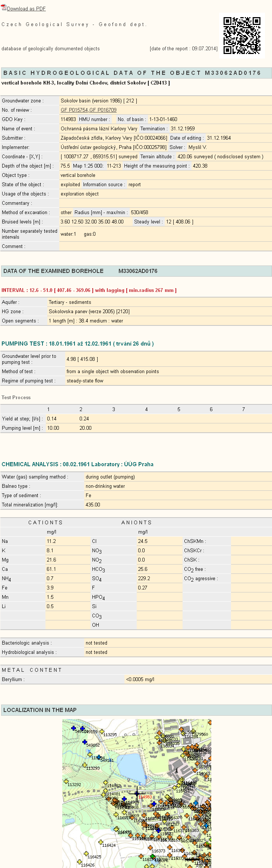Image resolution: width=272 pixels, height=868 pixels.
Task: Select yellow map marker 116426
Action: 79,862
